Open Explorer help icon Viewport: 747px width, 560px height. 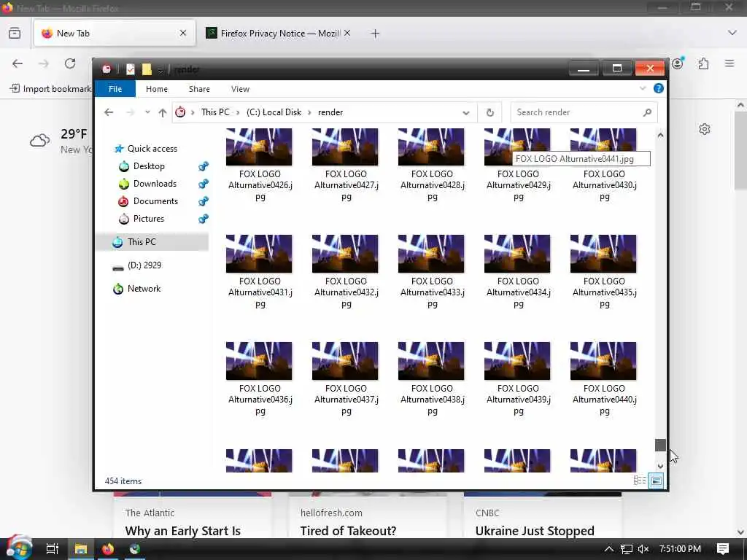(659, 88)
